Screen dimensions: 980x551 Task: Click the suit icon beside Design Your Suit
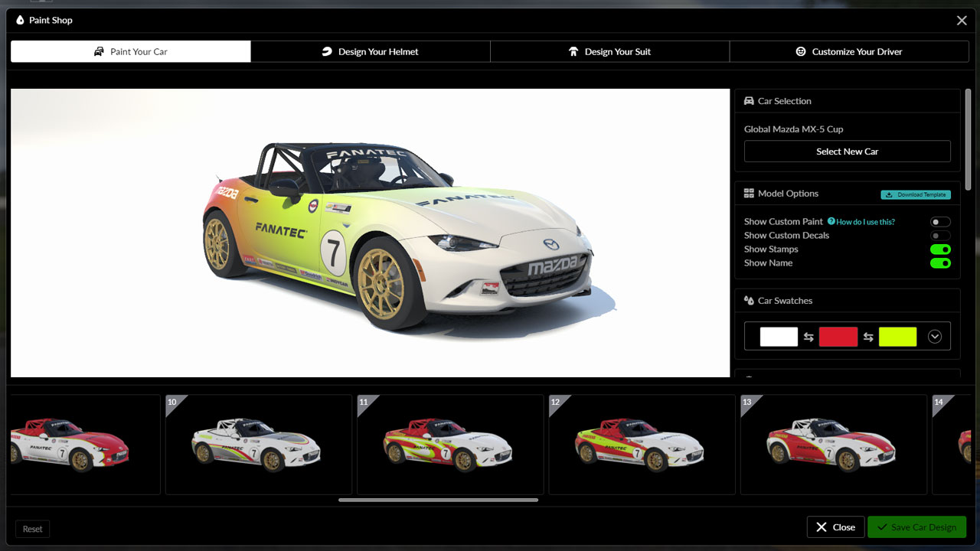(573, 51)
